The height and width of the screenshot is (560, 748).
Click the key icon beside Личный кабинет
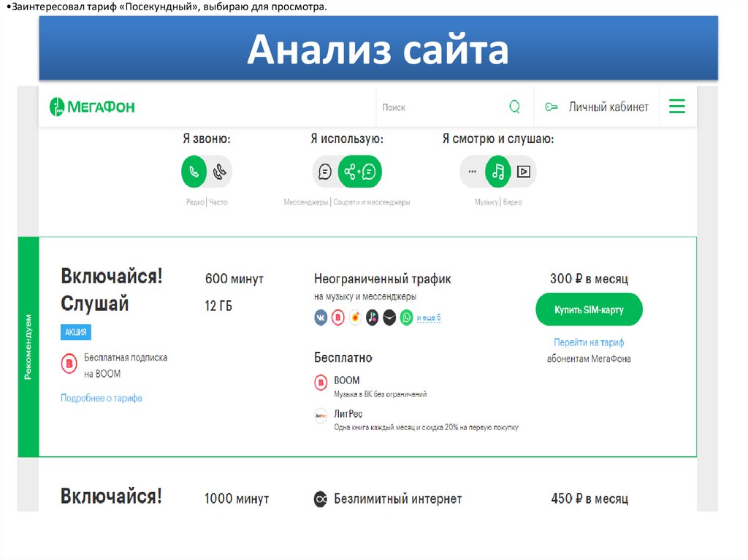tap(552, 107)
